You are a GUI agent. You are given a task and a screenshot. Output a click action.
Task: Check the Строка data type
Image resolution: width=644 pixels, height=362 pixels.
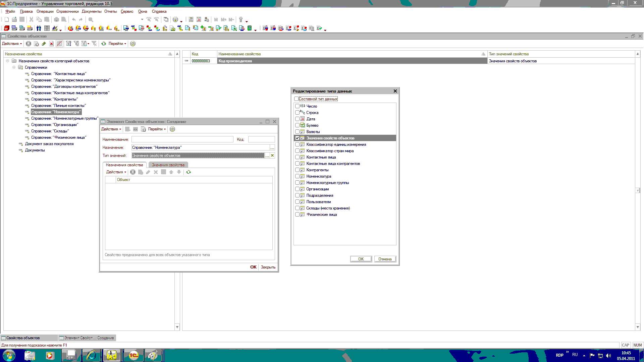(x=297, y=113)
